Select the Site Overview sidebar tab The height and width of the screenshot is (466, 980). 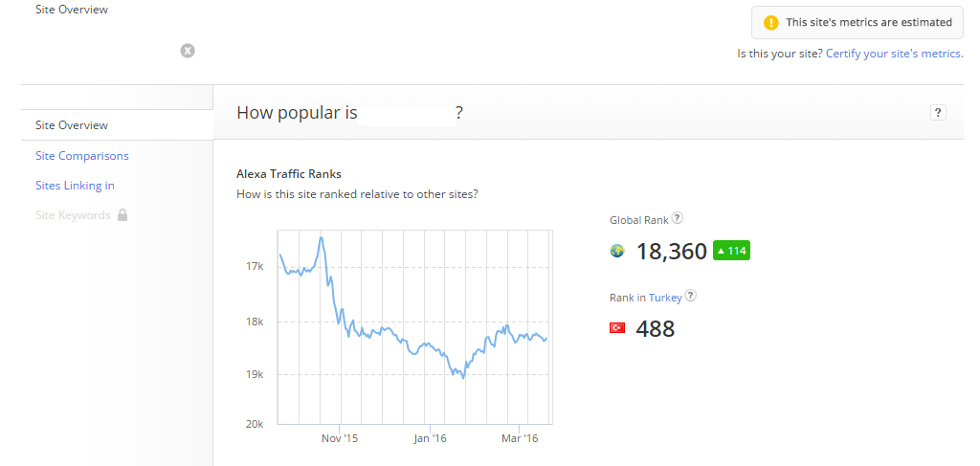pyautogui.click(x=72, y=125)
